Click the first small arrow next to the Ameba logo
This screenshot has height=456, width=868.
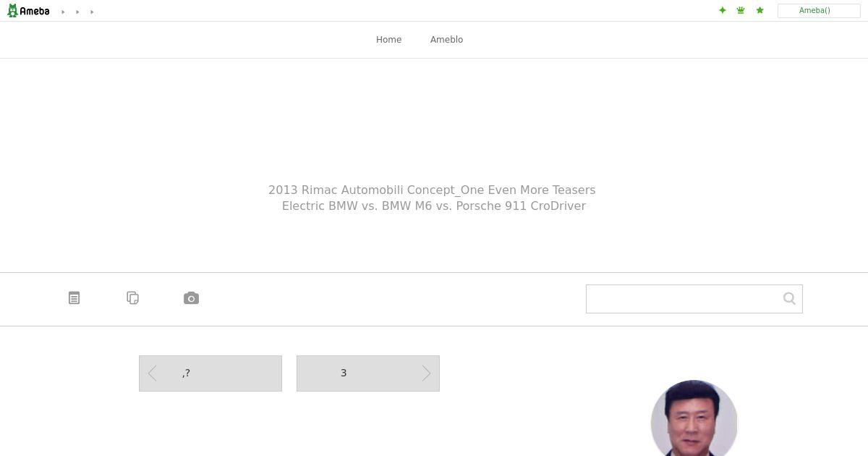pos(63,12)
